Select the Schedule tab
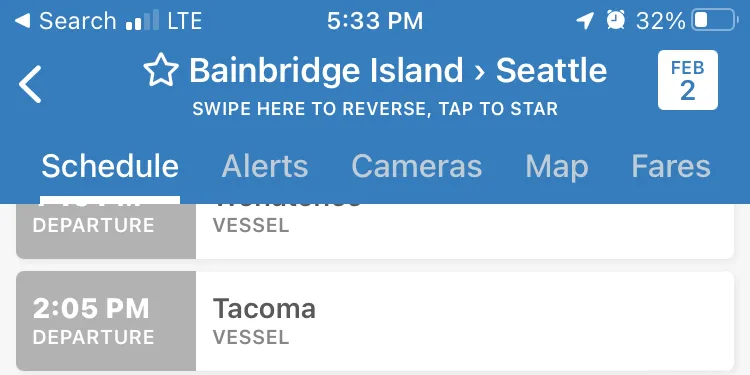 pyautogui.click(x=110, y=166)
